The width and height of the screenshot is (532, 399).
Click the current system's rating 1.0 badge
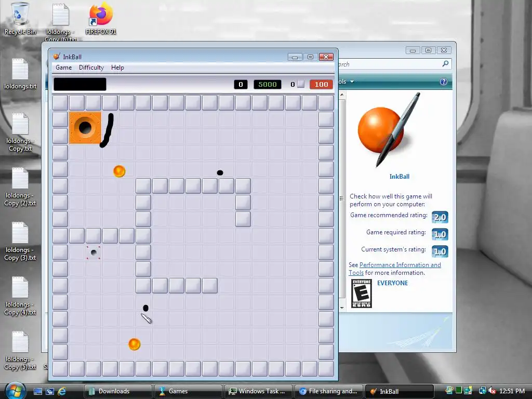(440, 251)
